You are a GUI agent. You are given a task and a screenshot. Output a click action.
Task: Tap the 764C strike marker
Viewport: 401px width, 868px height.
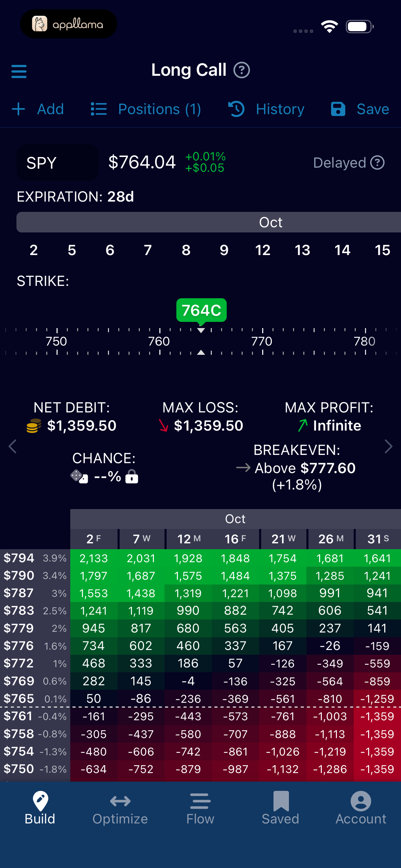pyautogui.click(x=202, y=310)
